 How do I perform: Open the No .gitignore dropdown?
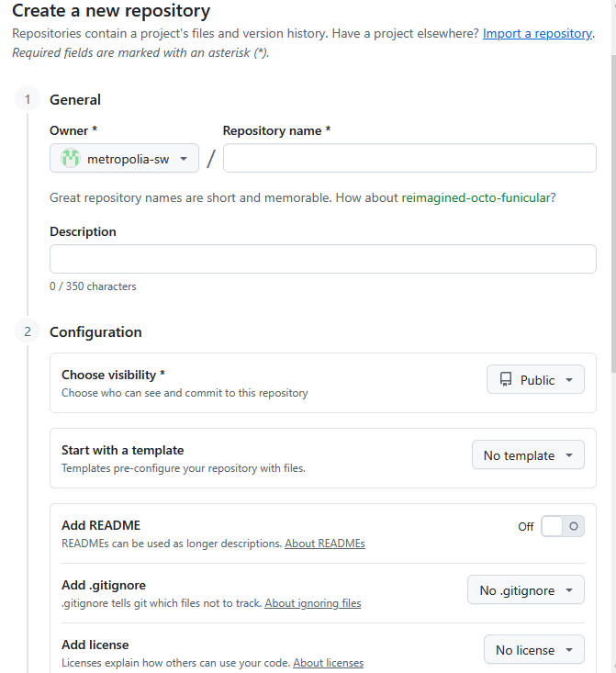[526, 590]
